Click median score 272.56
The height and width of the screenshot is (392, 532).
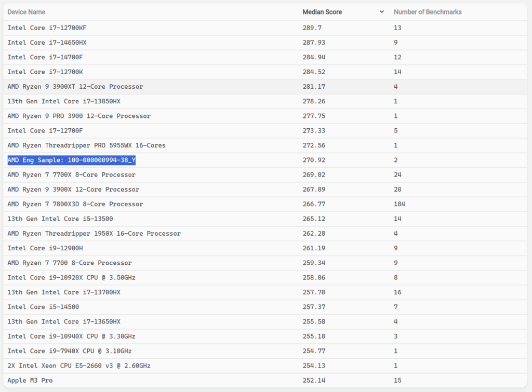314,145
